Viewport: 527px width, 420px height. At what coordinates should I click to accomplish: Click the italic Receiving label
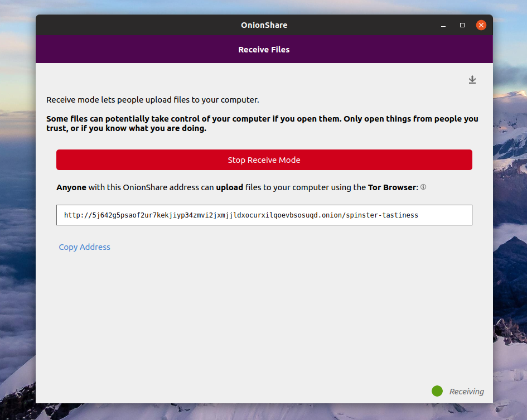click(x=466, y=391)
